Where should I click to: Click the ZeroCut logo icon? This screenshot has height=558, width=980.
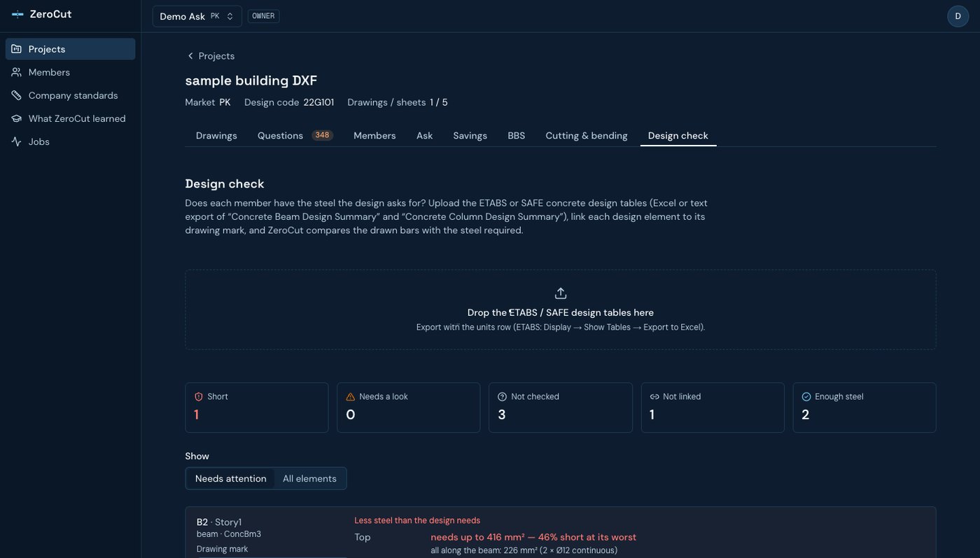(x=17, y=14)
